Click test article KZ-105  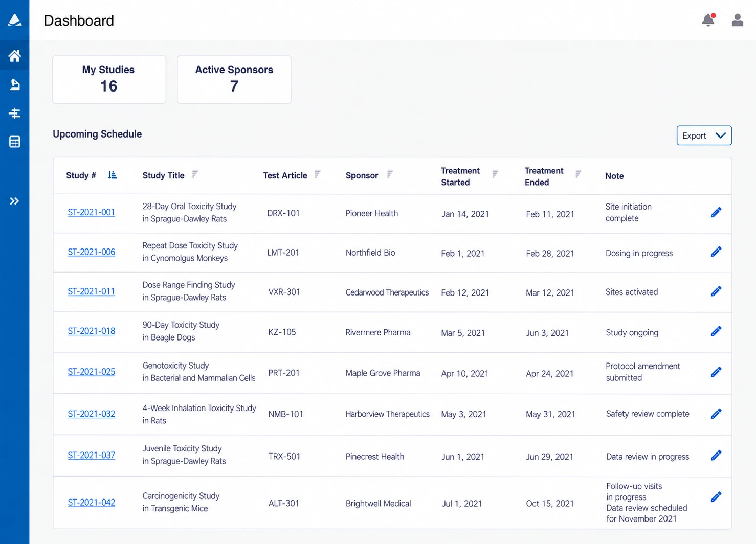point(282,332)
